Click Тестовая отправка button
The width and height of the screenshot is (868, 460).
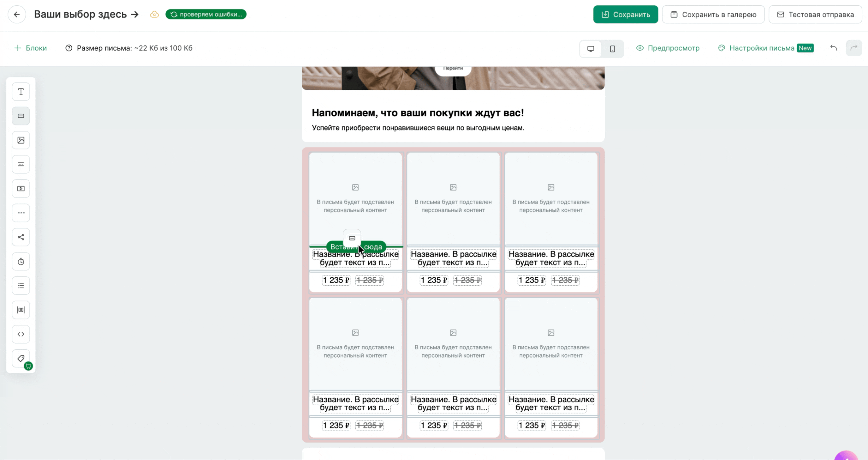(x=815, y=15)
